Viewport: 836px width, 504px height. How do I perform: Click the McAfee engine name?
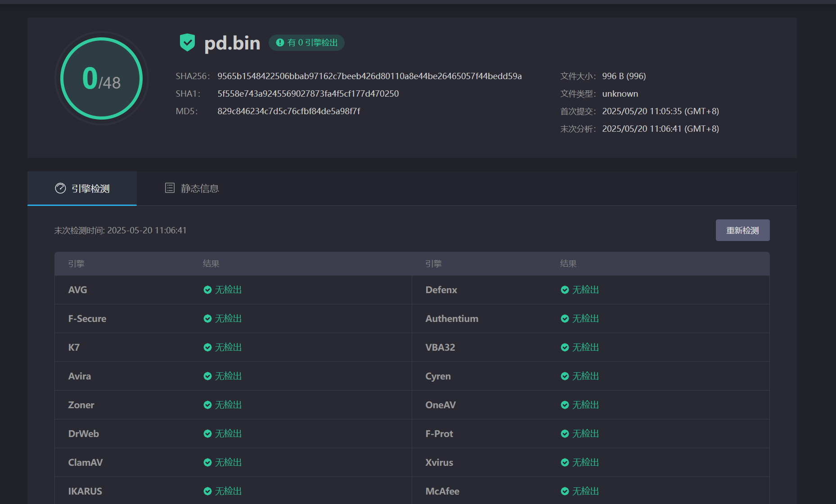[442, 491]
